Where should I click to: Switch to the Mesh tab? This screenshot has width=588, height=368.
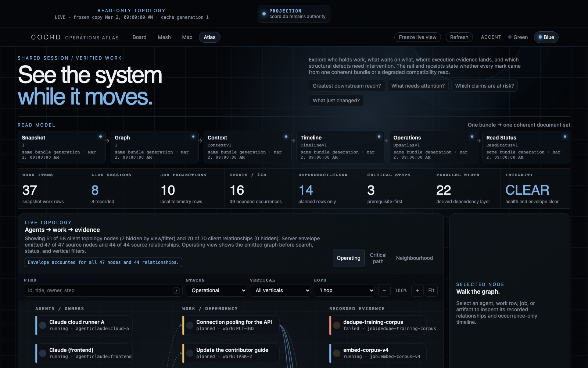164,37
